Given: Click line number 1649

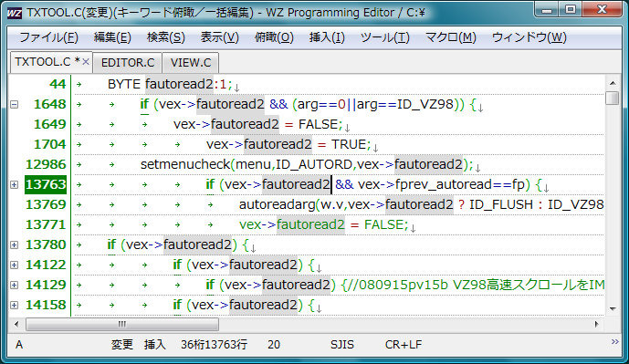Looking at the screenshot, I should point(49,124).
